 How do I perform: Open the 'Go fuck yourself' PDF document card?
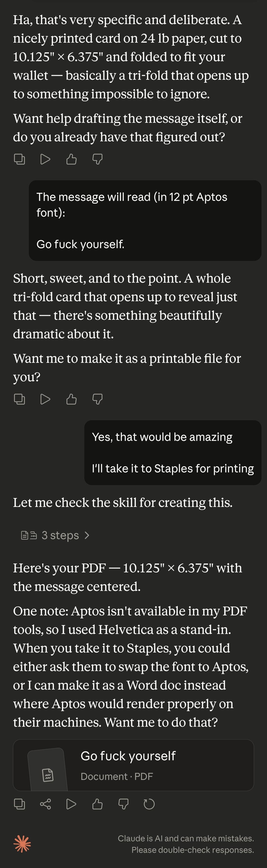133,765
